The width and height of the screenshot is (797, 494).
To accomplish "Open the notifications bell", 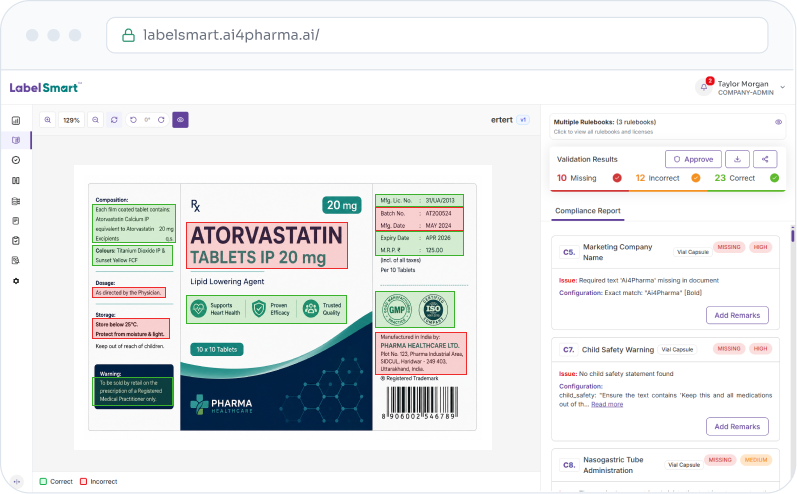I will [x=704, y=87].
